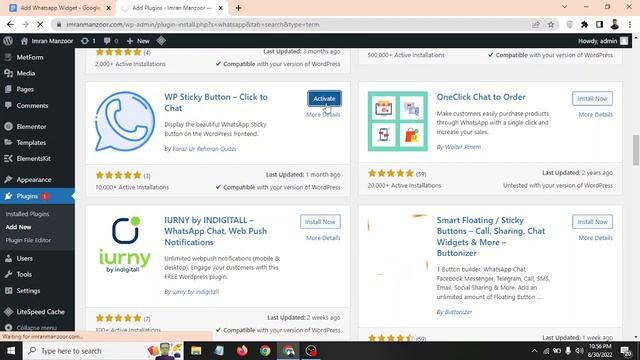
Task: Open the Chrome three-dot menu
Action: [630, 24]
